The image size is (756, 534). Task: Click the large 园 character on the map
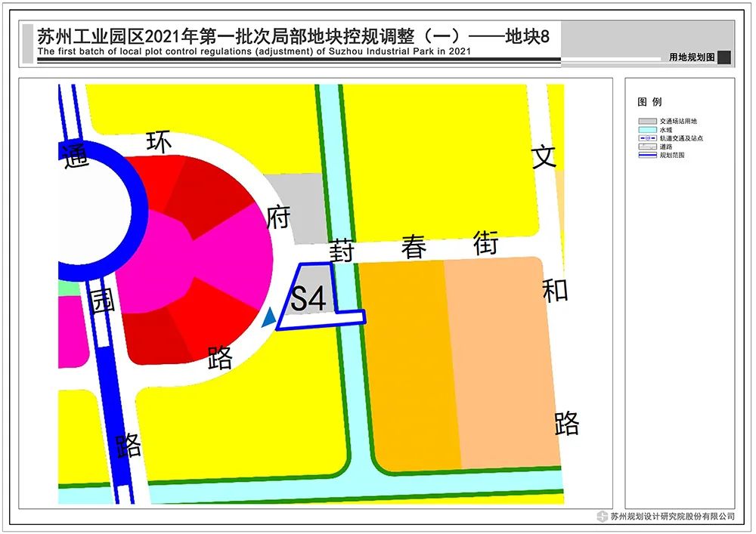click(x=102, y=301)
